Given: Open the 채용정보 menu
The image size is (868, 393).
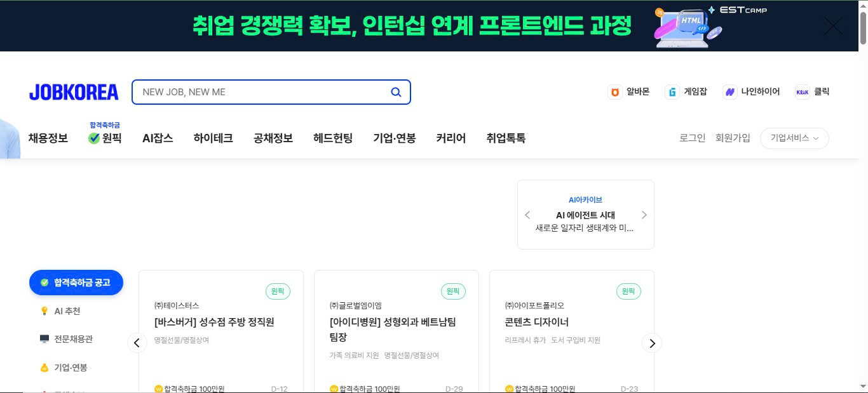Looking at the screenshot, I should [x=48, y=138].
